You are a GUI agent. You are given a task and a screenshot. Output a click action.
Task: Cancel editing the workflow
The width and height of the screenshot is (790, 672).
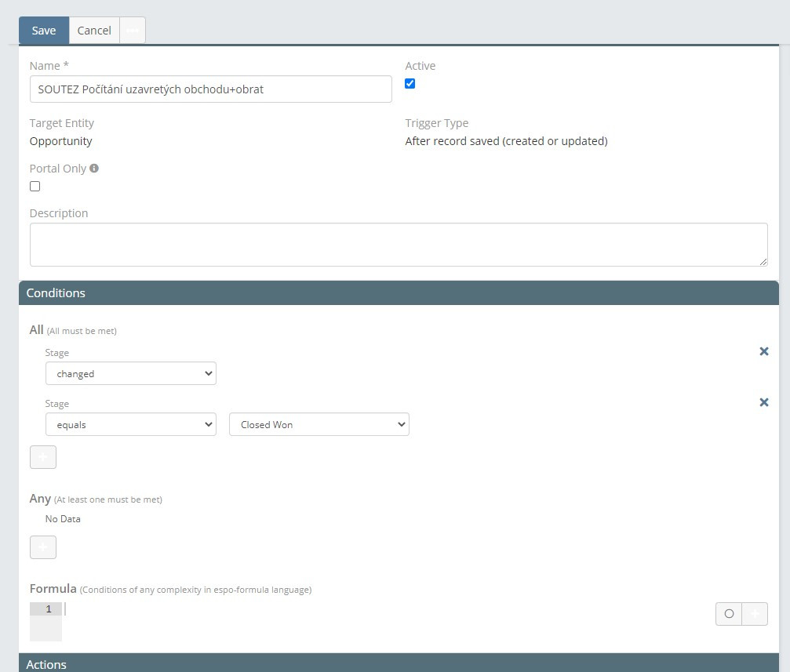94,31
